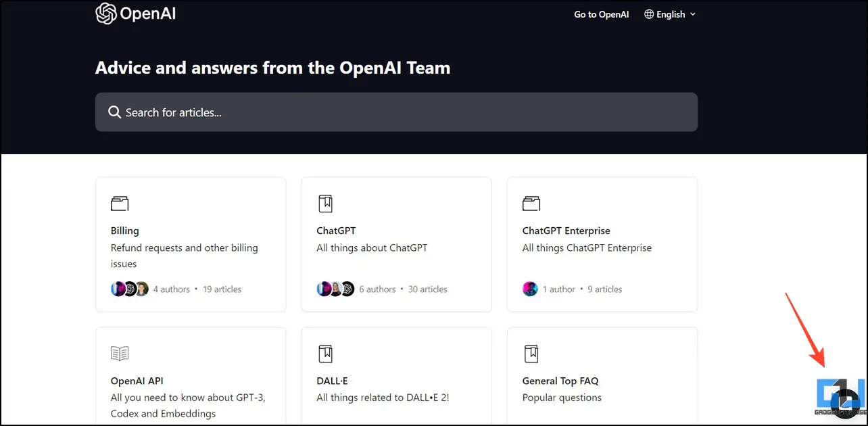Click the ChatGPT Enterprise folder icon

(531, 204)
